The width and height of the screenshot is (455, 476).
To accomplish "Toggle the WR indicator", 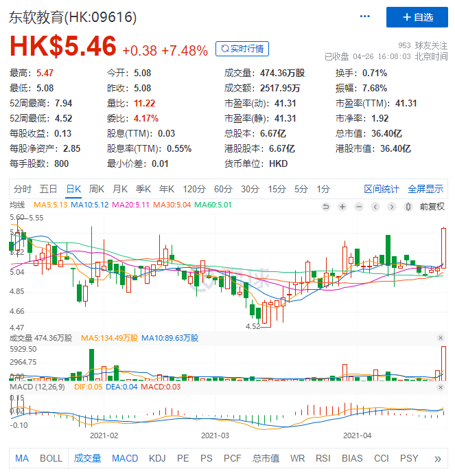I will tap(297, 458).
